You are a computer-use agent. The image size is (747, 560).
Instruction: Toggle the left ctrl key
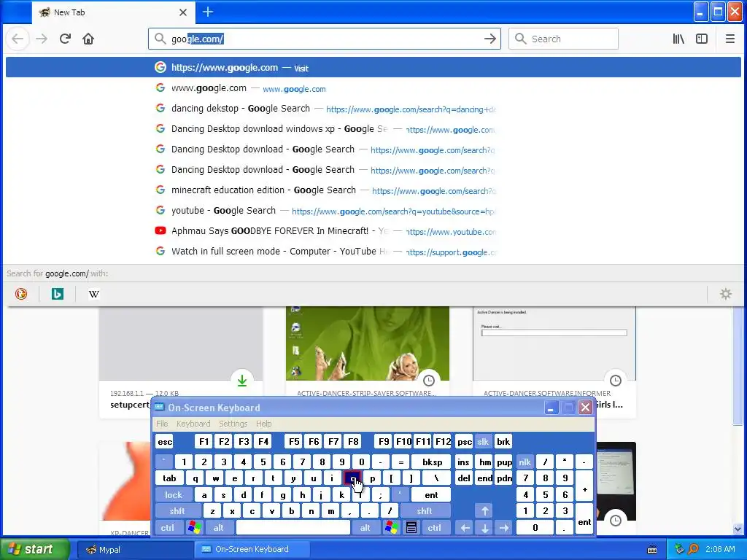coord(167,528)
